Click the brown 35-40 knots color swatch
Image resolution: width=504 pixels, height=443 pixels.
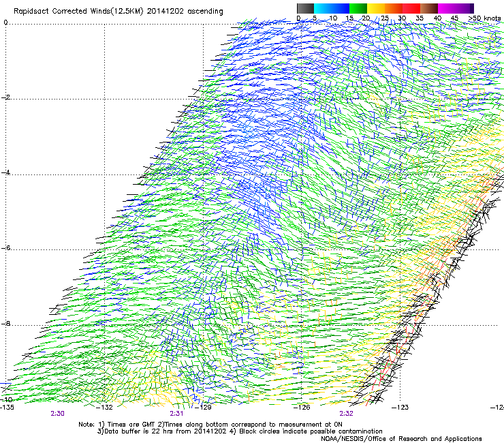pos(429,8)
